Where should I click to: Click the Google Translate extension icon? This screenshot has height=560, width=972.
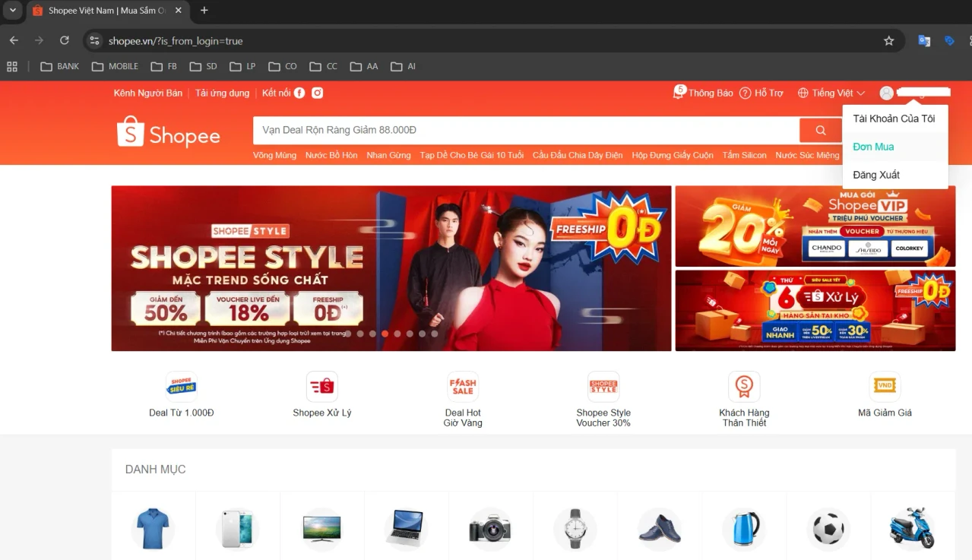pyautogui.click(x=924, y=41)
